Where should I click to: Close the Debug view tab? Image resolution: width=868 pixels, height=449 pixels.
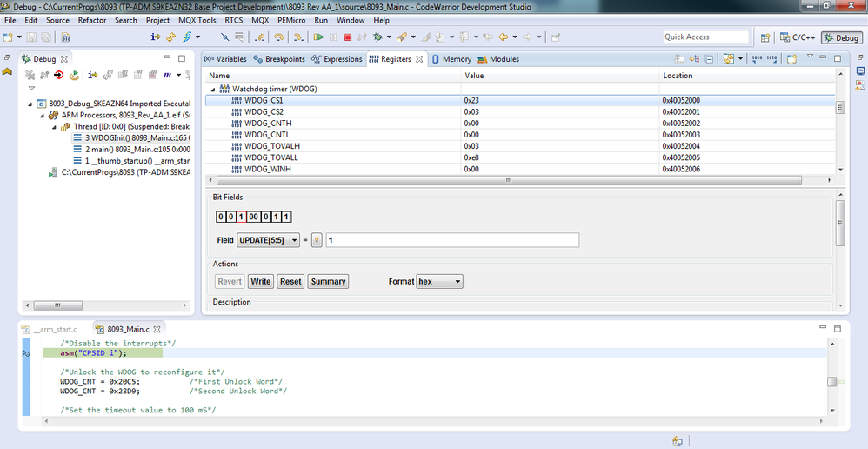click(63, 58)
